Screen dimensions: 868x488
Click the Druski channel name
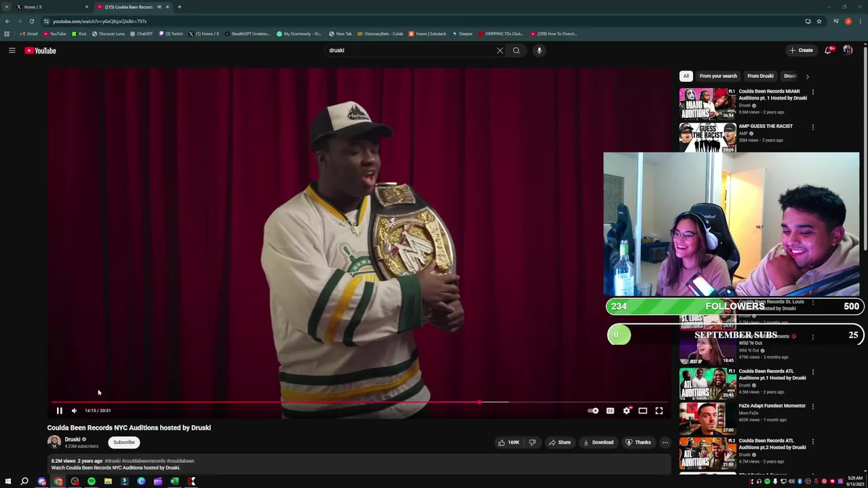73,439
